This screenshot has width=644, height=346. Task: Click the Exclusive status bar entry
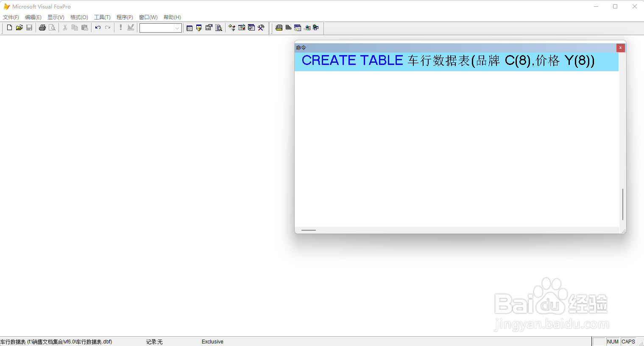point(212,342)
